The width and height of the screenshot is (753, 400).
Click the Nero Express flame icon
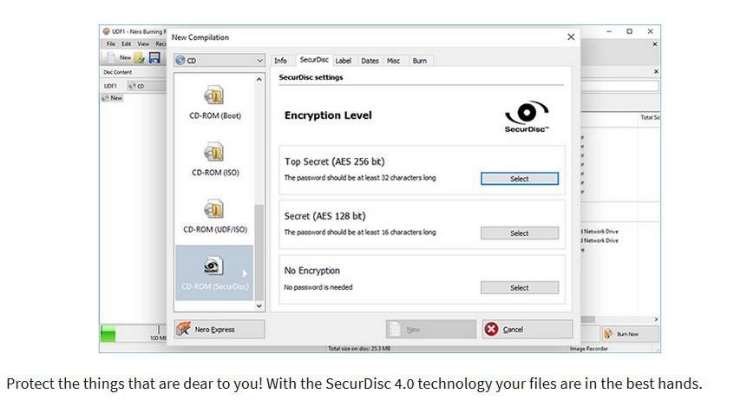coord(183,329)
